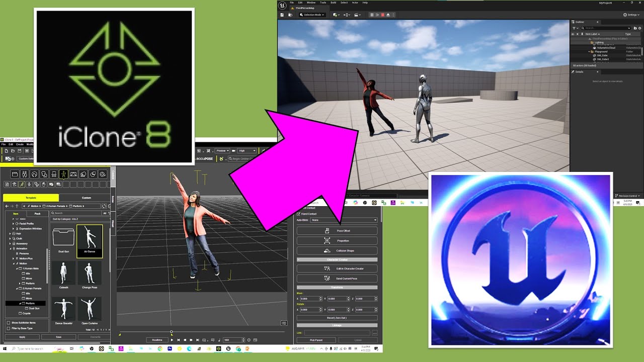Step to previous frame in iClone
This screenshot has height=362, width=644.
pyautogui.click(x=185, y=340)
